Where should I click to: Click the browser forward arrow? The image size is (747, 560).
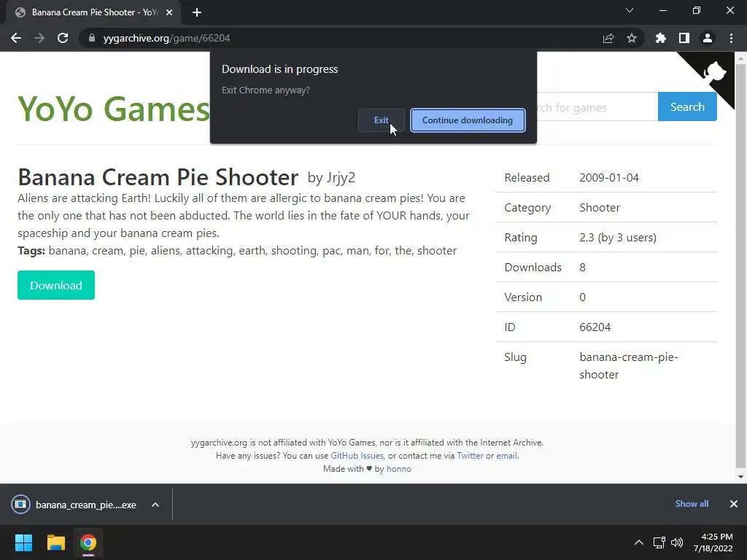pos(39,38)
